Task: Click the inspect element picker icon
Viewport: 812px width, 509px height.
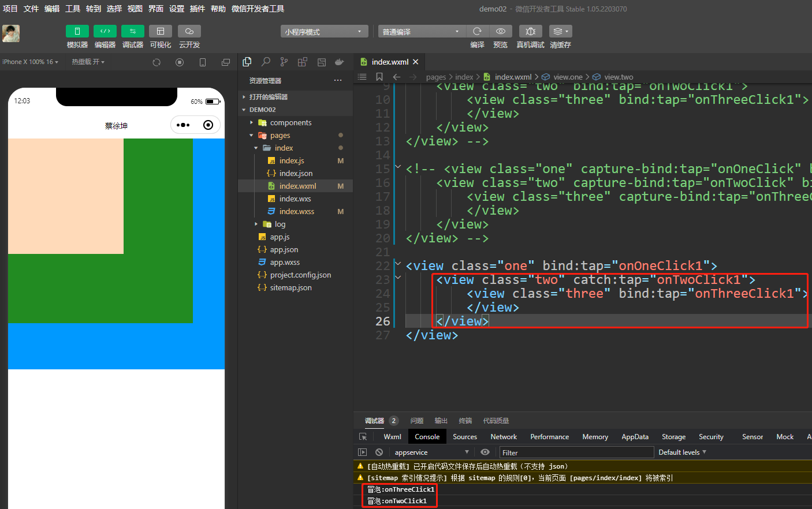Action: tap(363, 437)
